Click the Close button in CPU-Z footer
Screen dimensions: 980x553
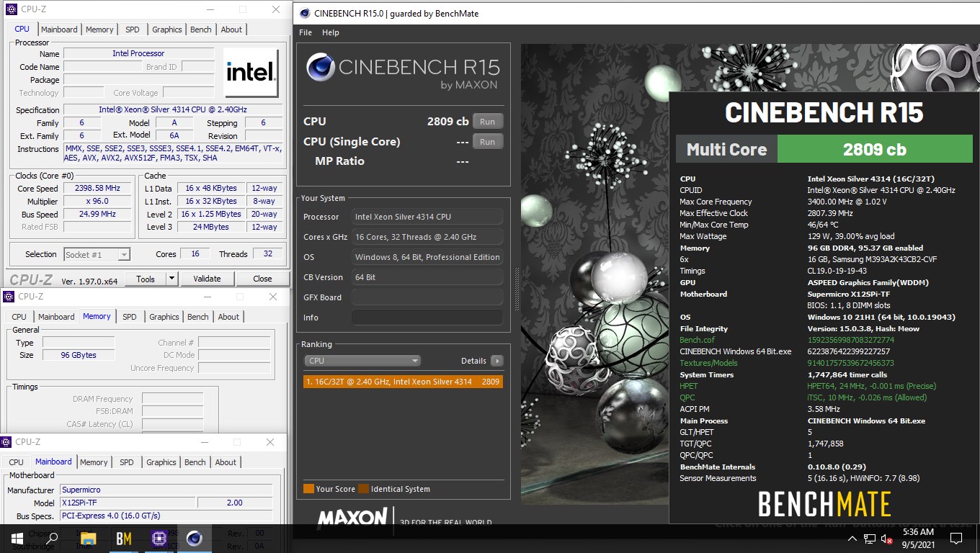pos(262,279)
